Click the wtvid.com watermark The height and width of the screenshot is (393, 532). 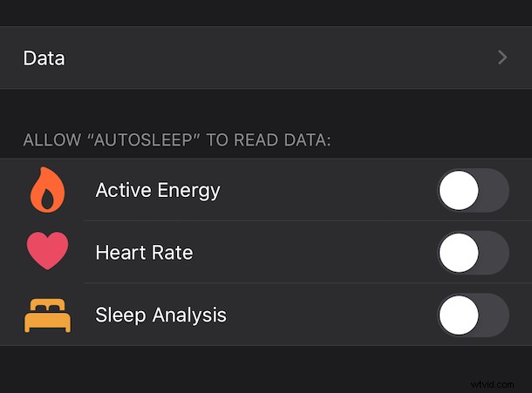[x=492, y=384]
